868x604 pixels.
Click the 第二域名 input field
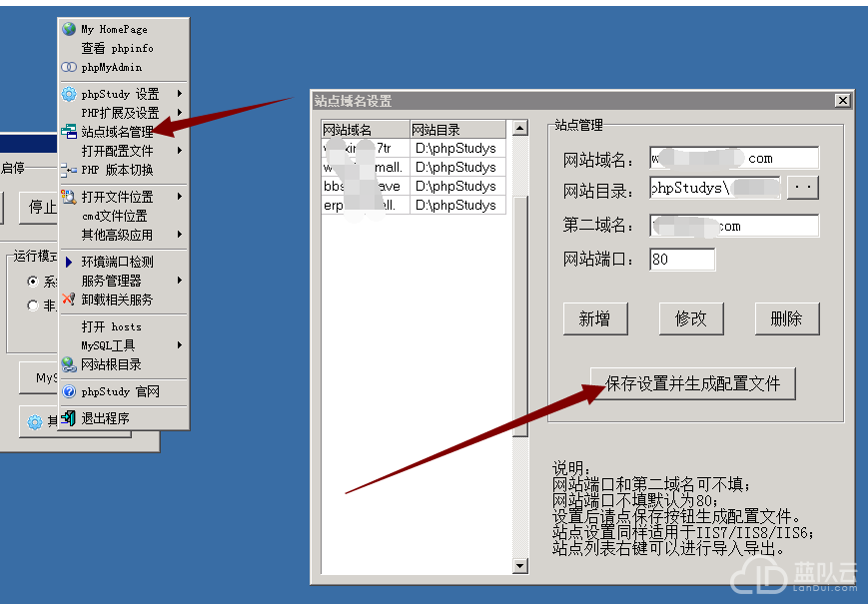click(734, 226)
